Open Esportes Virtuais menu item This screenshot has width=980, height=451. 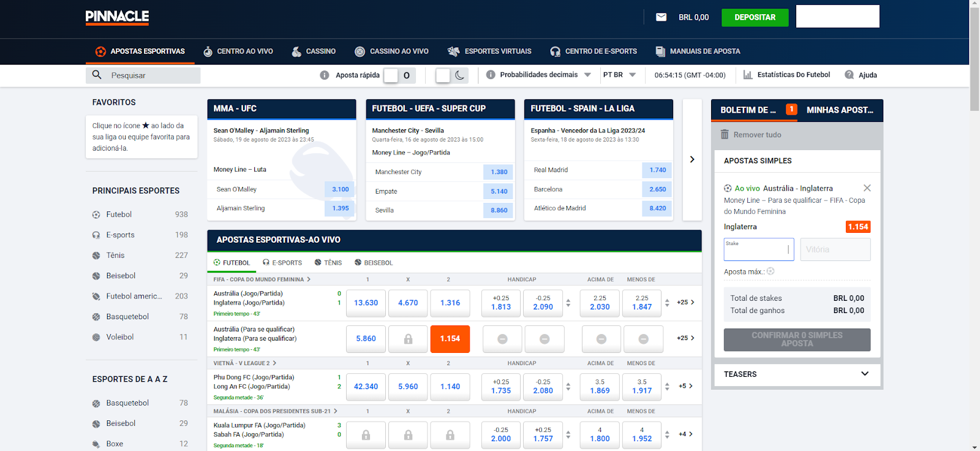(489, 51)
